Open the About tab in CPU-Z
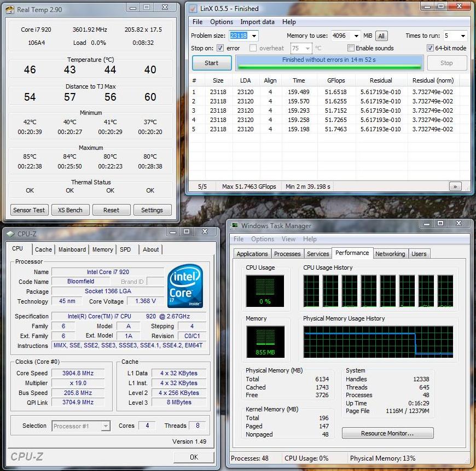The width and height of the screenshot is (476, 471). pyautogui.click(x=150, y=249)
